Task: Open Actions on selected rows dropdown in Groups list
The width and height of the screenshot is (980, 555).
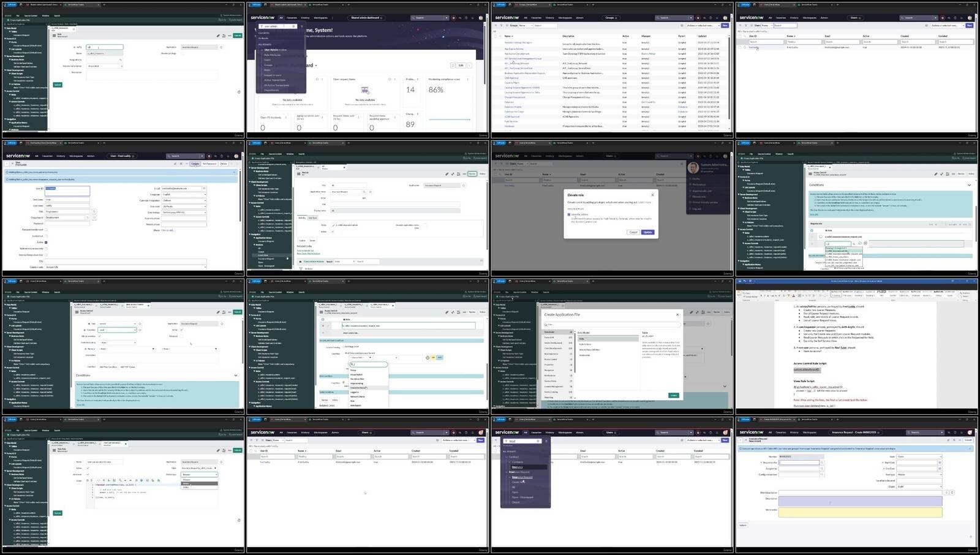Action: pyautogui.click(x=703, y=25)
